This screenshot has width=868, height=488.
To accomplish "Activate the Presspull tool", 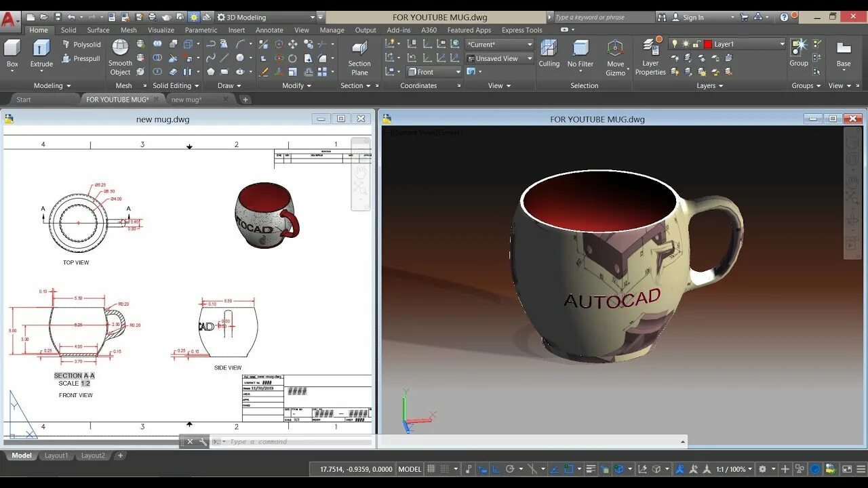I will [x=81, y=59].
